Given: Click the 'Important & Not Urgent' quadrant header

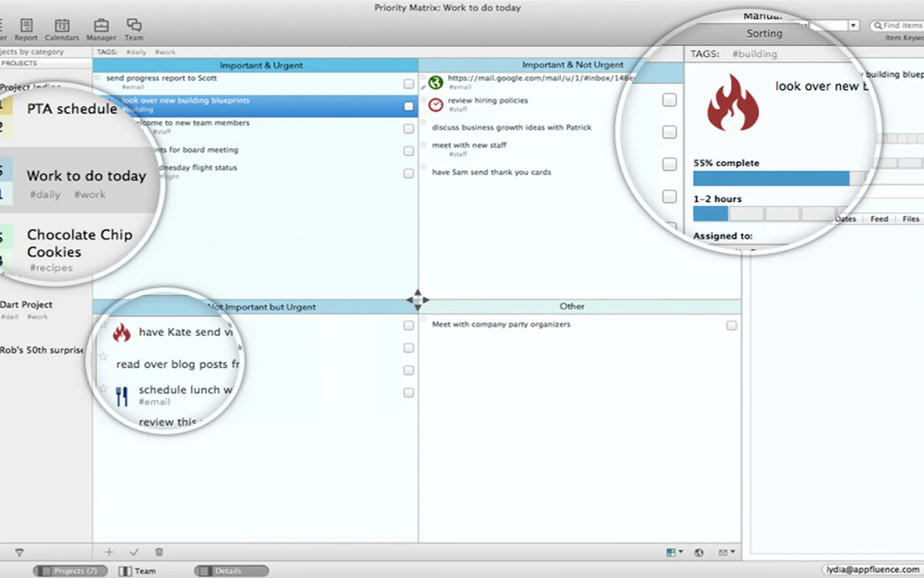Looking at the screenshot, I should (x=572, y=65).
